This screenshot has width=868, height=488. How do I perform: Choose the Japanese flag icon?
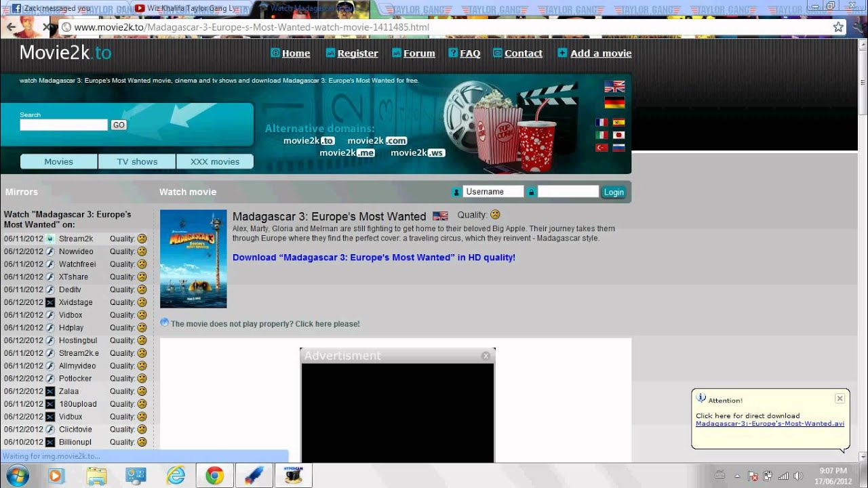[x=618, y=135]
